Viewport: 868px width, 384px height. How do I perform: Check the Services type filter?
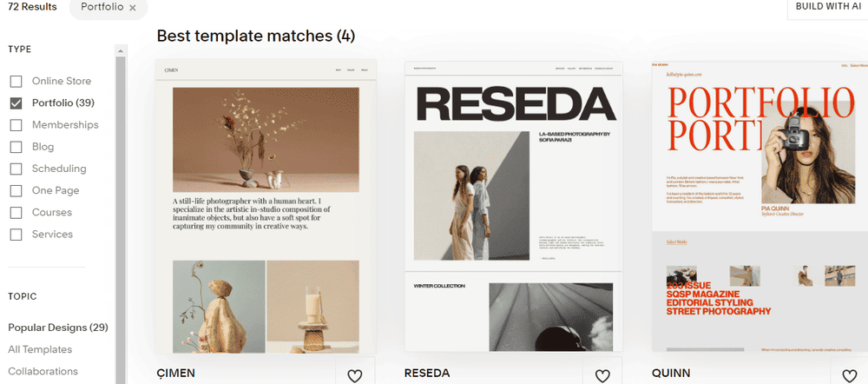[x=16, y=235]
